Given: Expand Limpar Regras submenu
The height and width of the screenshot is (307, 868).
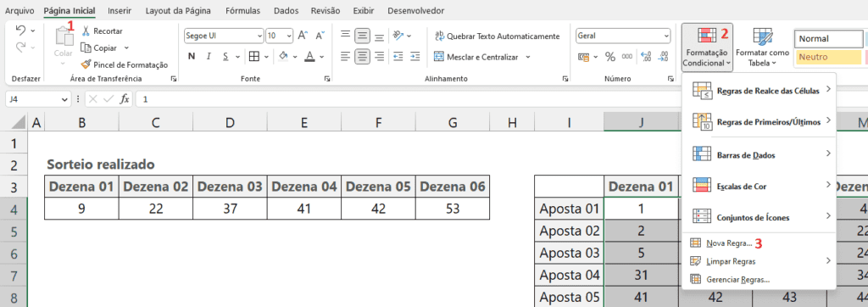Looking at the screenshot, I should 759,260.
